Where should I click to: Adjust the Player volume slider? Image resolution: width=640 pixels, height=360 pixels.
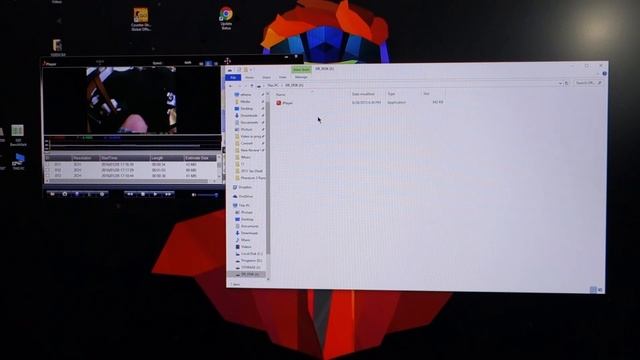(208, 195)
